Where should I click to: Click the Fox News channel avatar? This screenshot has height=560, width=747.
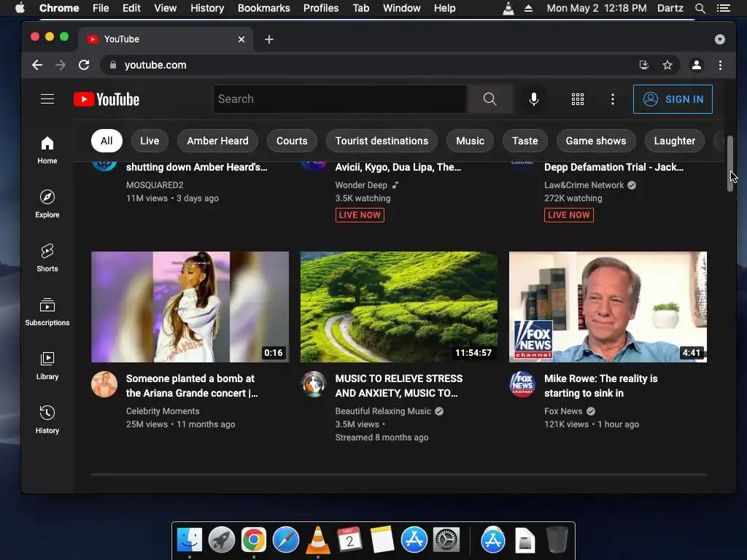[x=522, y=384]
